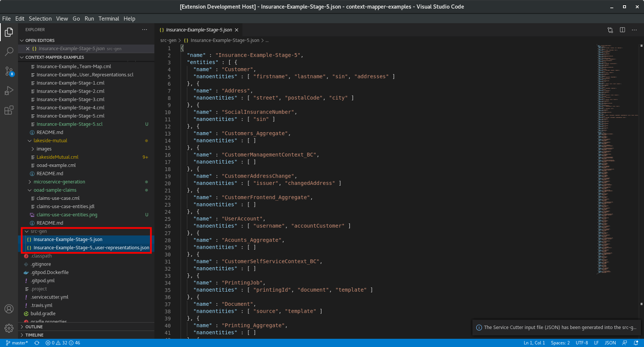Click the open changes compare icon
The width and height of the screenshot is (644, 347).
pos(611,30)
